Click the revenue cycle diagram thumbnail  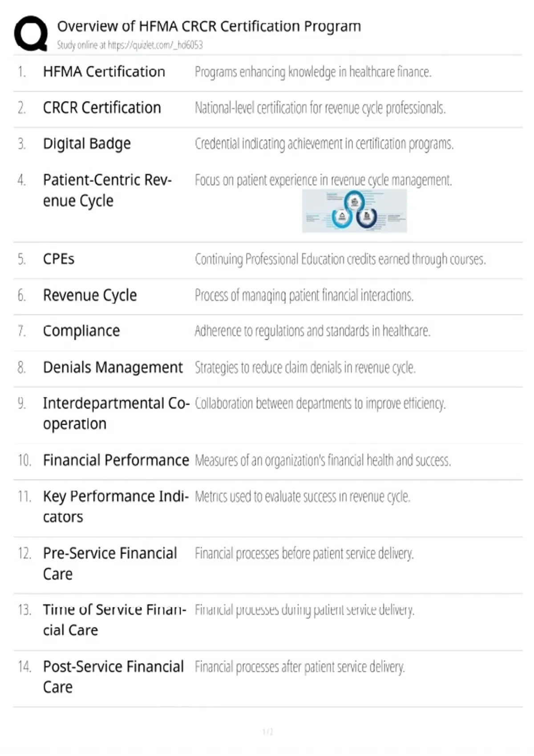[x=354, y=211]
